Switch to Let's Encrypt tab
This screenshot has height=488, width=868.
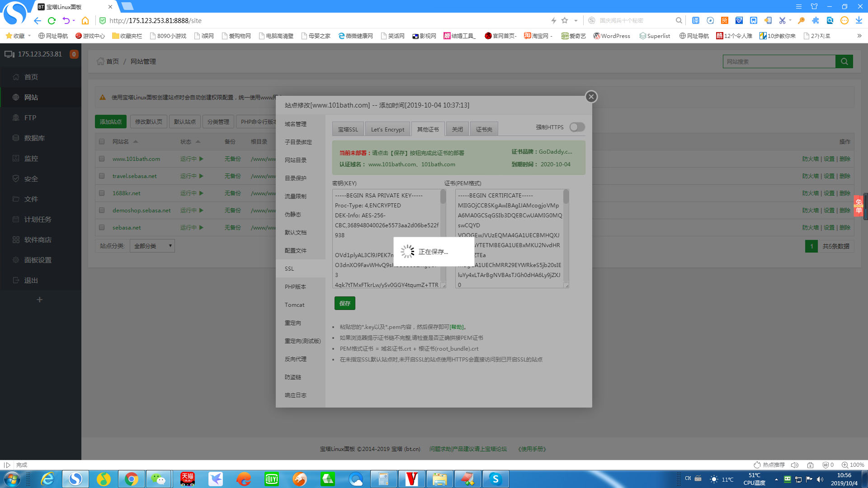[387, 129]
